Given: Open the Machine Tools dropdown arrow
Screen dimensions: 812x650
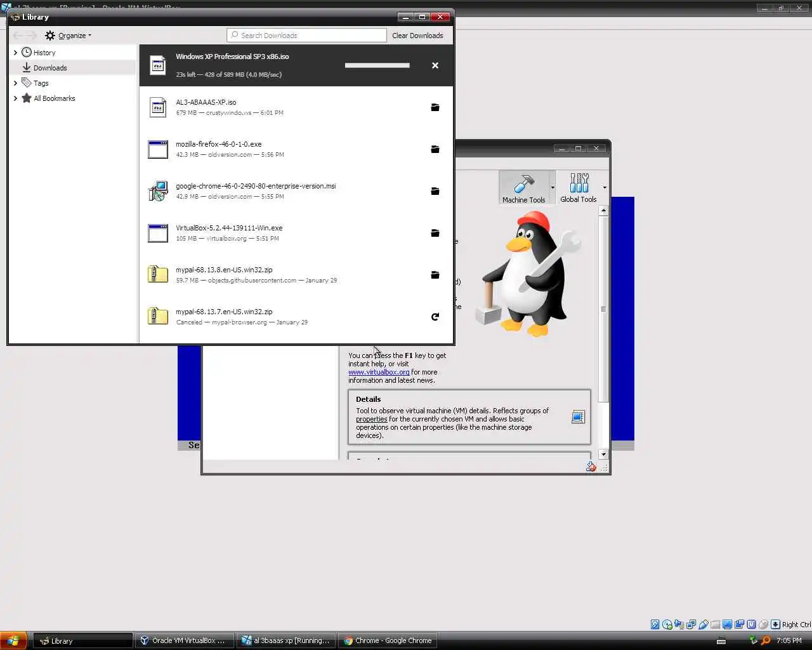Looking at the screenshot, I should (x=553, y=188).
